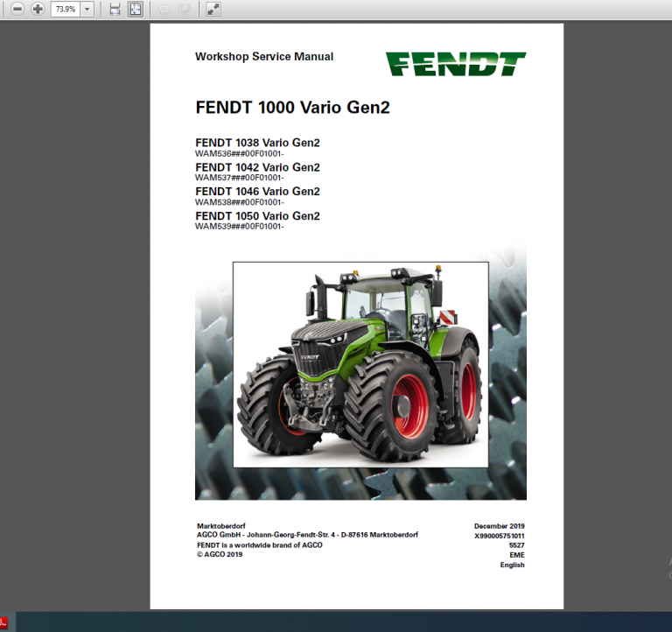Click the 'EME' region text
Screen dimensions: 672x632
click(517, 555)
